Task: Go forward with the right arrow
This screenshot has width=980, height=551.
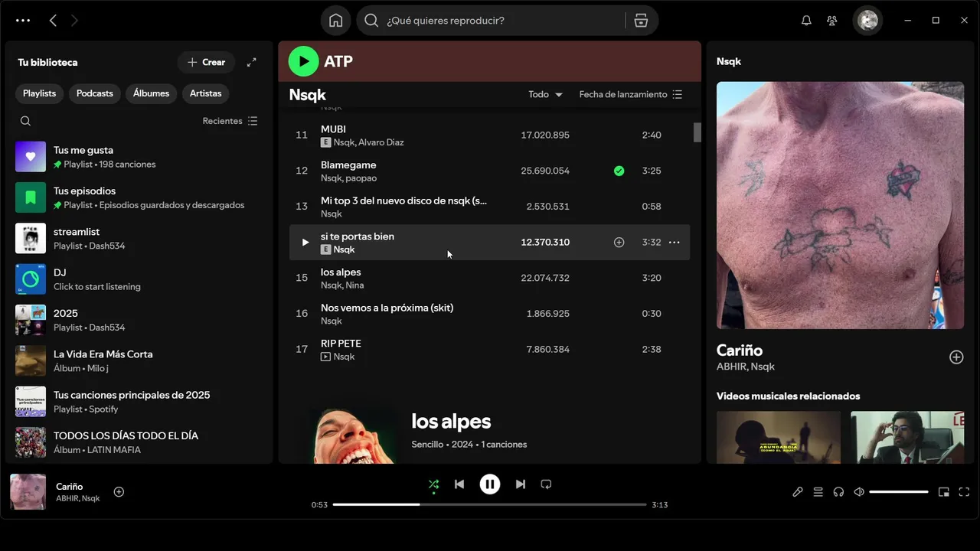Action: [74, 21]
